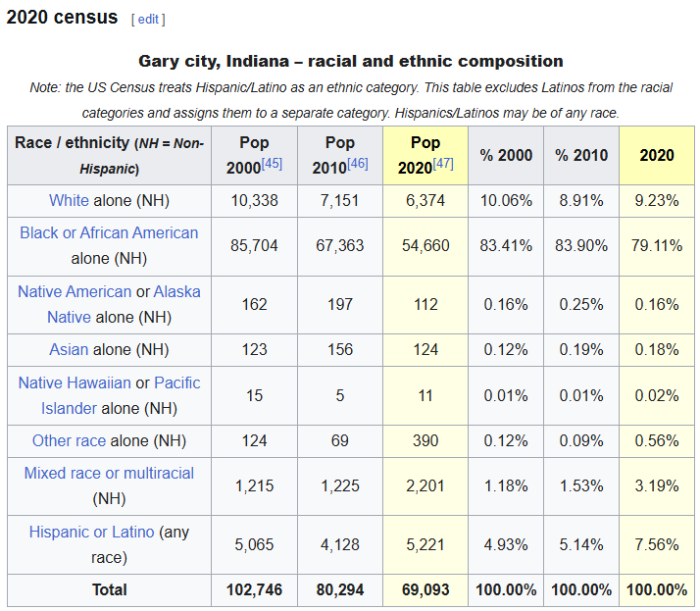
Task: Click the cell showing 79.11%
Action: (x=657, y=246)
